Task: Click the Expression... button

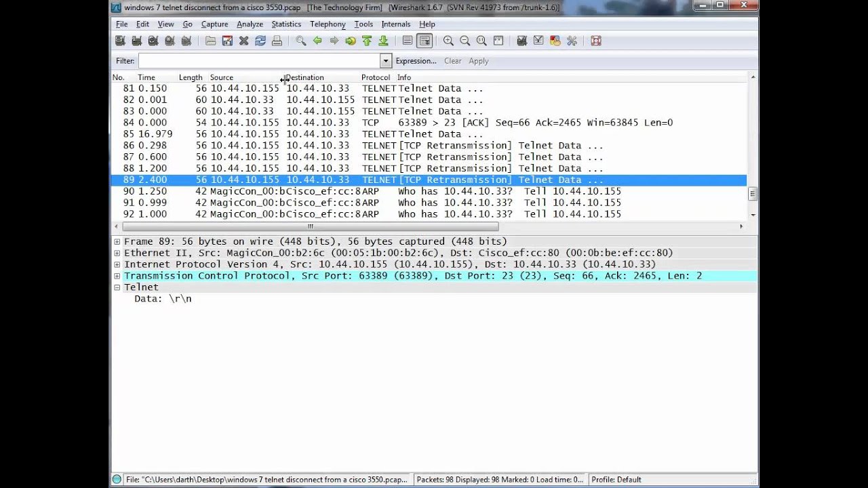Action: [416, 61]
